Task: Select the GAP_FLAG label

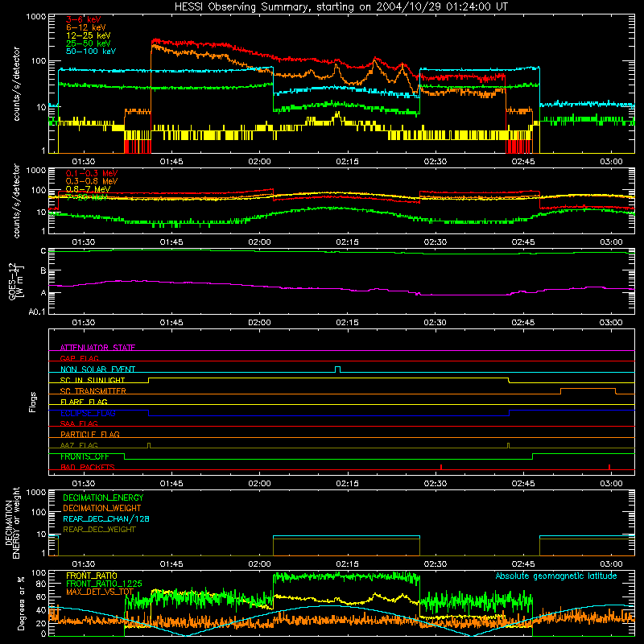Action: pos(79,358)
